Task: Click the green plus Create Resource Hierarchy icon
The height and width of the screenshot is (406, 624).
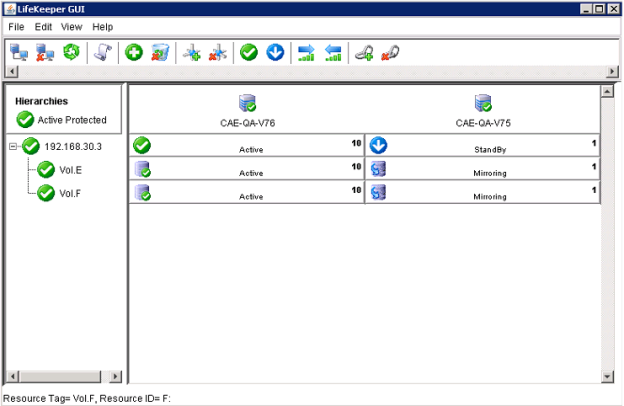Action: (134, 52)
